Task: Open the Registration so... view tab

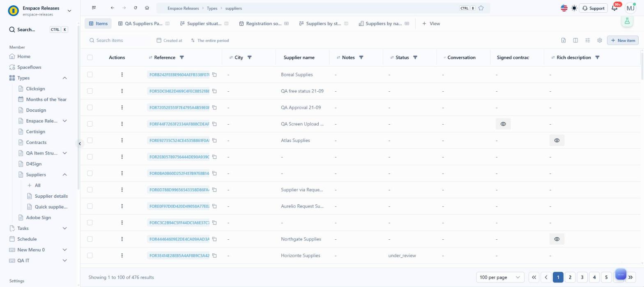Action: (264, 23)
